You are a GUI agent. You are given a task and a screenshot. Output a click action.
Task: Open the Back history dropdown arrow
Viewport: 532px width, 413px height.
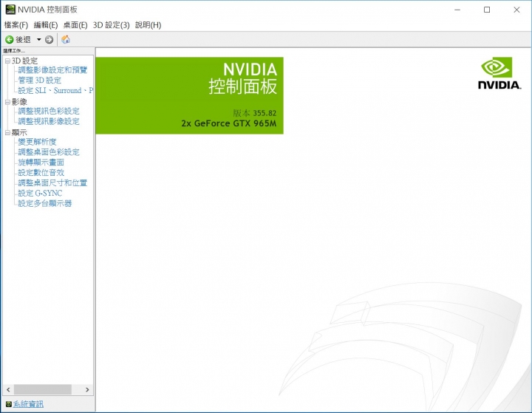point(38,40)
